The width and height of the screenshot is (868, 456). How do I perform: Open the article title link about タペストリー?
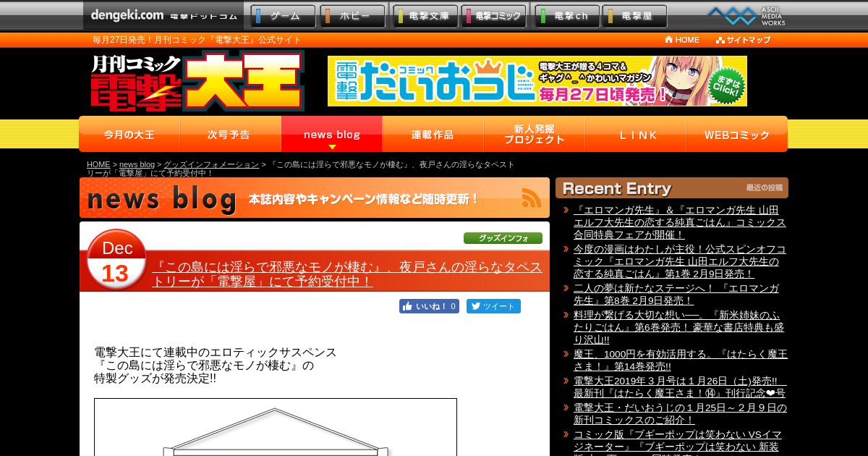[346, 274]
